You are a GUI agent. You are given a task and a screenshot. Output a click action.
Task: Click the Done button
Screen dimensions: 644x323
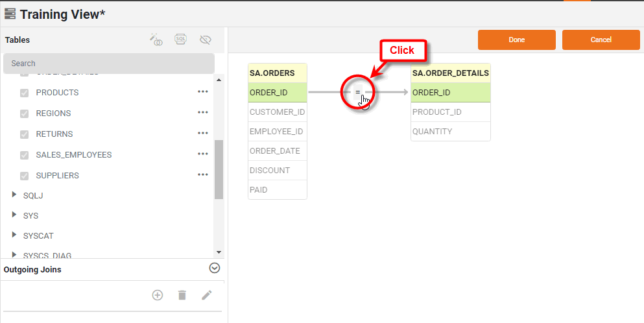pyautogui.click(x=516, y=40)
